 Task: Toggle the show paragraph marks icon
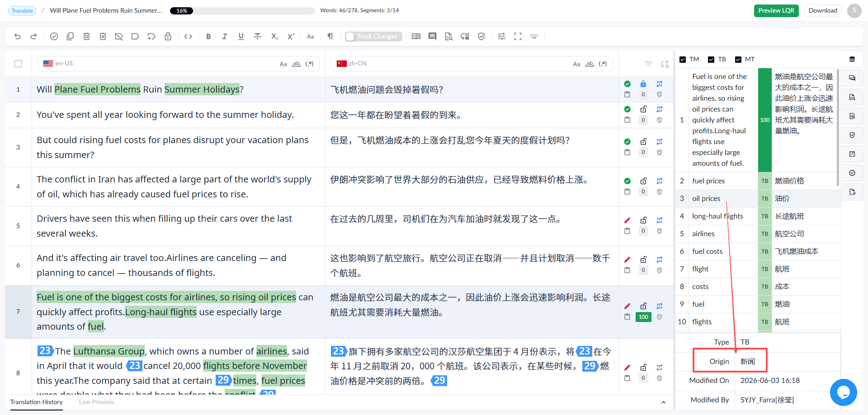tap(330, 37)
